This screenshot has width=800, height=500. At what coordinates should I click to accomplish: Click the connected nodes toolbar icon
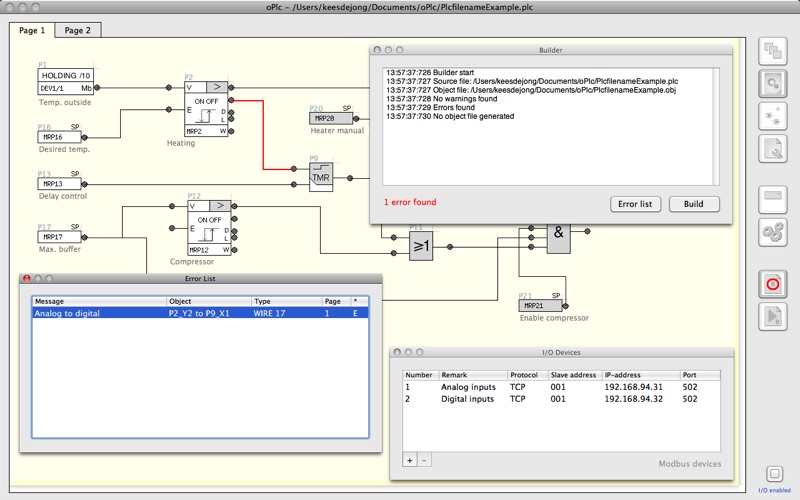click(772, 116)
